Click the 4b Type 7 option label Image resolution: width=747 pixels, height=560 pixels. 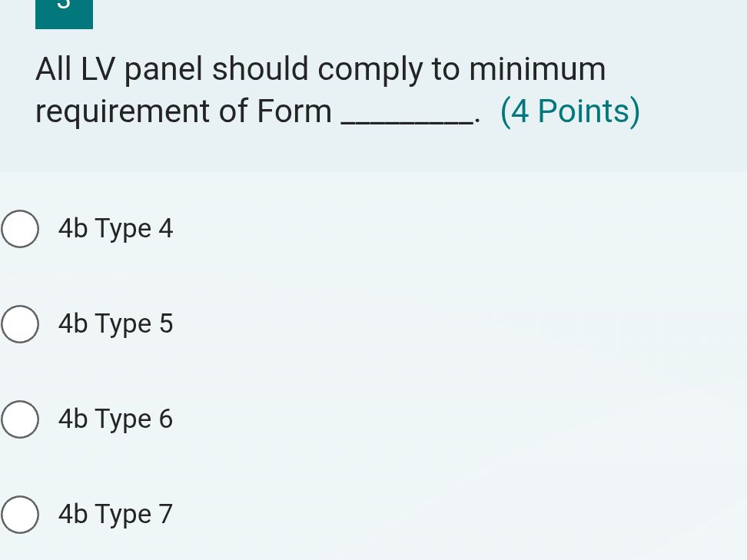(115, 514)
